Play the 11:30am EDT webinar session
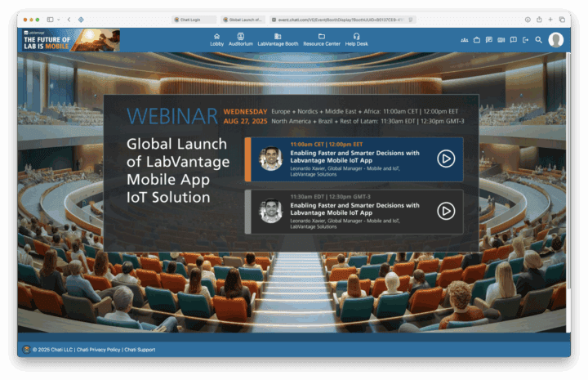Image resolution: width=588 pixels, height=380 pixels. [x=445, y=211]
